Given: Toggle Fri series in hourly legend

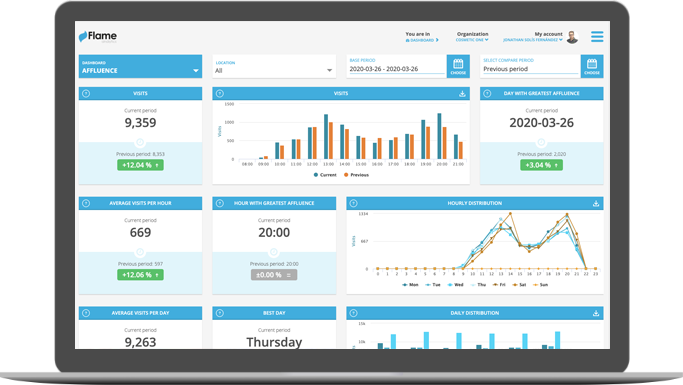Looking at the screenshot, I should 499,284.
